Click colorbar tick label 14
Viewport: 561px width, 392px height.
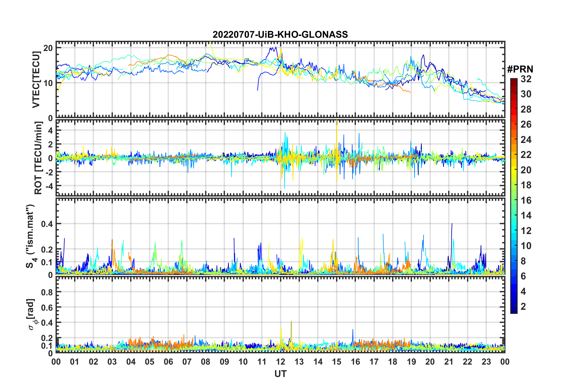pos(526,215)
